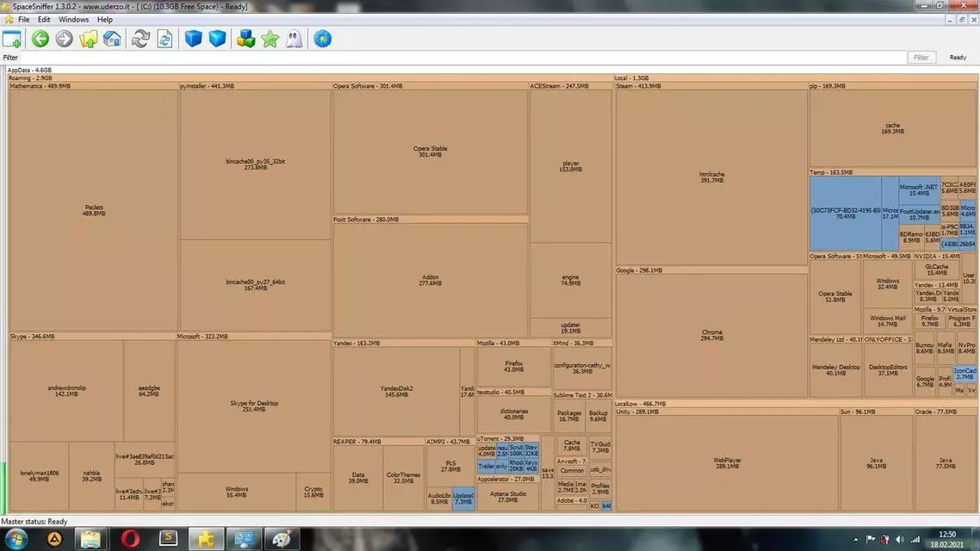
Task: Select the Mendeley Desktop 40.1MB block
Action: point(835,370)
